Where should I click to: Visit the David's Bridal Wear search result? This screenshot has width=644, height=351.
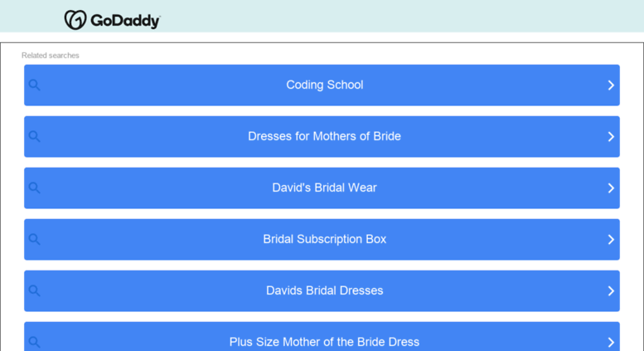[x=322, y=188]
